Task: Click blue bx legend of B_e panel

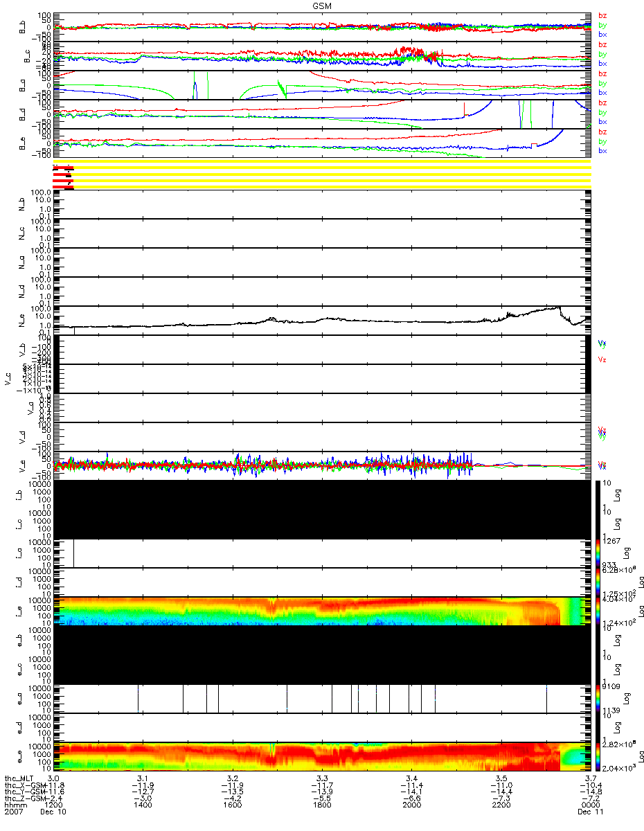Action: [x=602, y=150]
